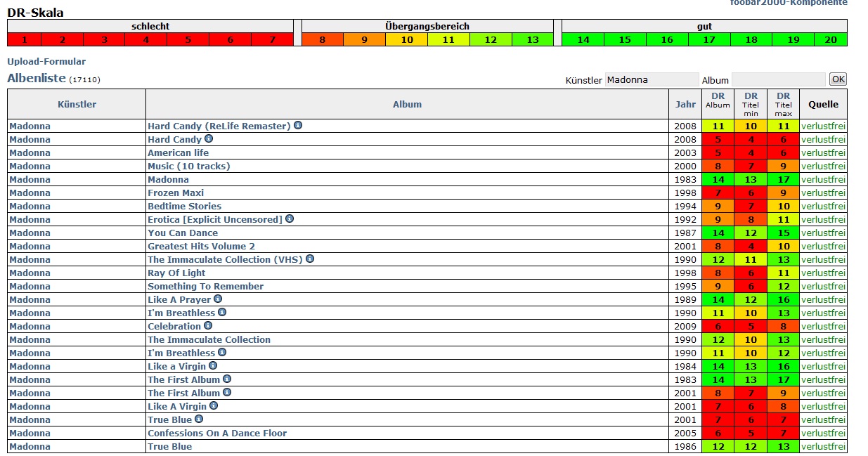Open info icon for The Immaculate Collection (VHS)
Screen dimensions: 868x456
click(x=310, y=259)
